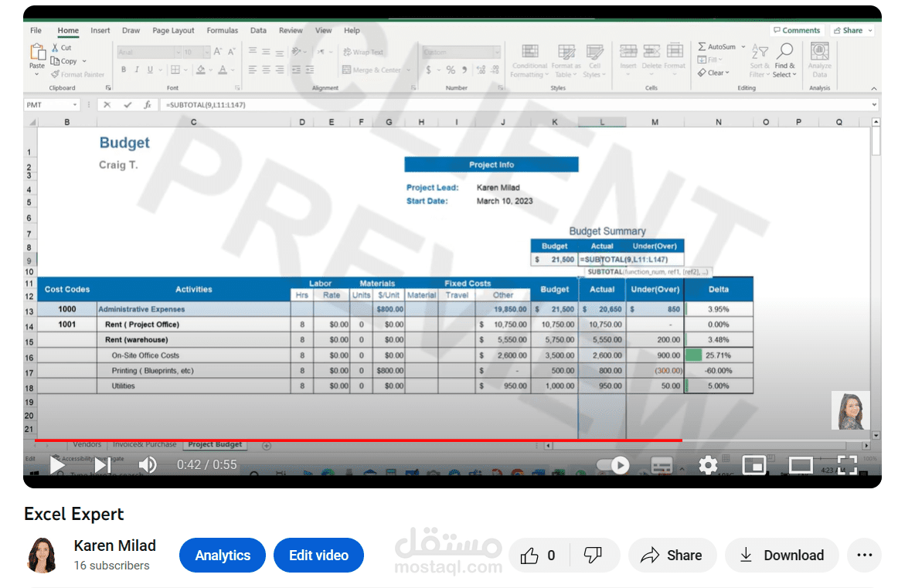Toggle the autoplay switch in the player
Screen dimensions: 898x588
click(x=612, y=465)
